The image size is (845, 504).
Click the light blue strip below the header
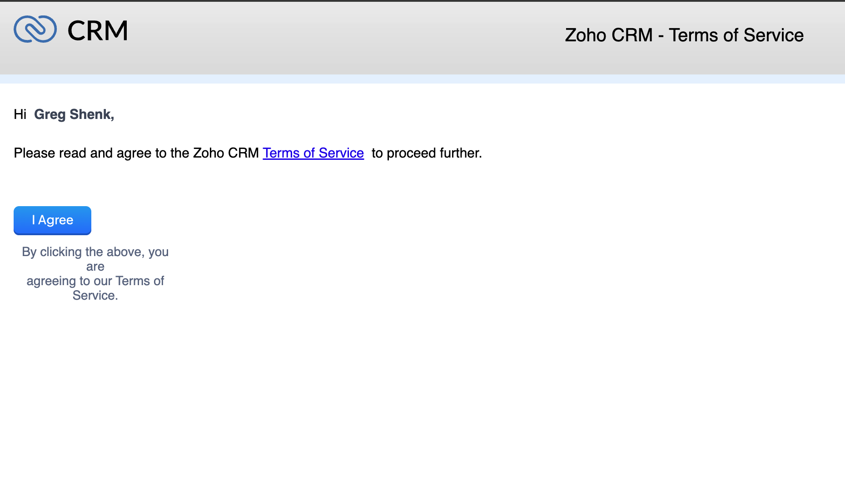tap(422, 79)
